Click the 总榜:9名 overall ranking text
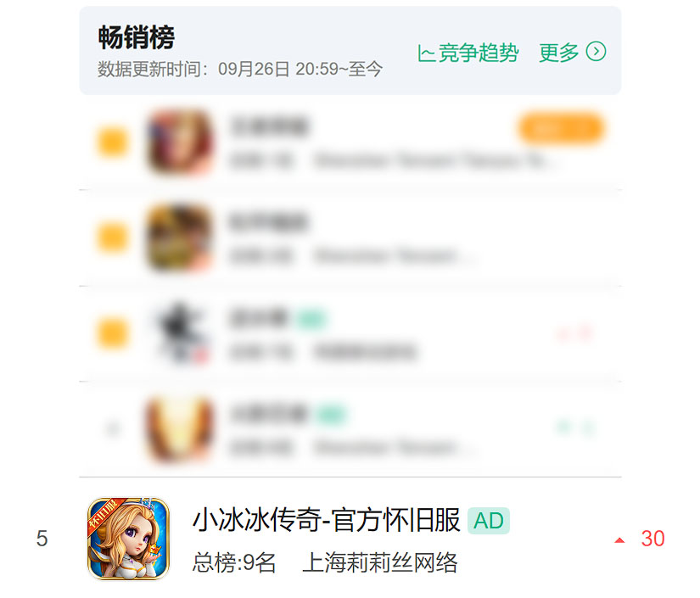 234,562
